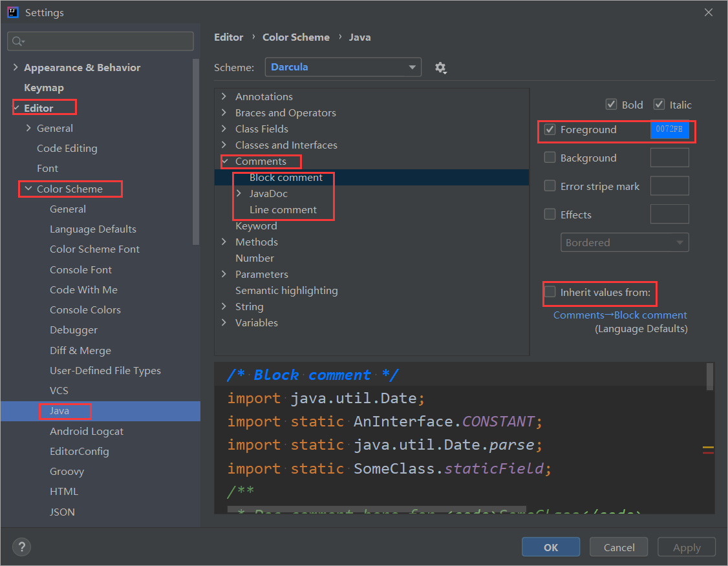Screen dimensions: 728x566
Task: Expand the String category
Action: point(224,306)
